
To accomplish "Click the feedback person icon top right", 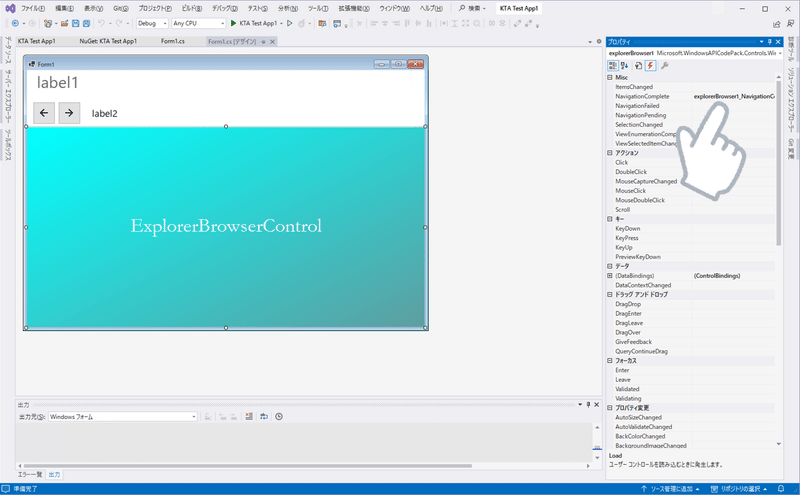I will pyautogui.click(x=790, y=24).
